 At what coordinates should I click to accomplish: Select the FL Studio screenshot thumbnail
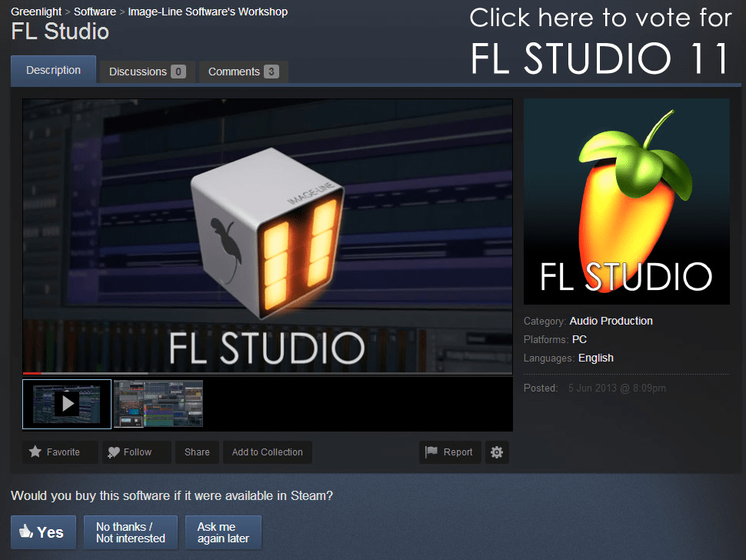click(158, 403)
